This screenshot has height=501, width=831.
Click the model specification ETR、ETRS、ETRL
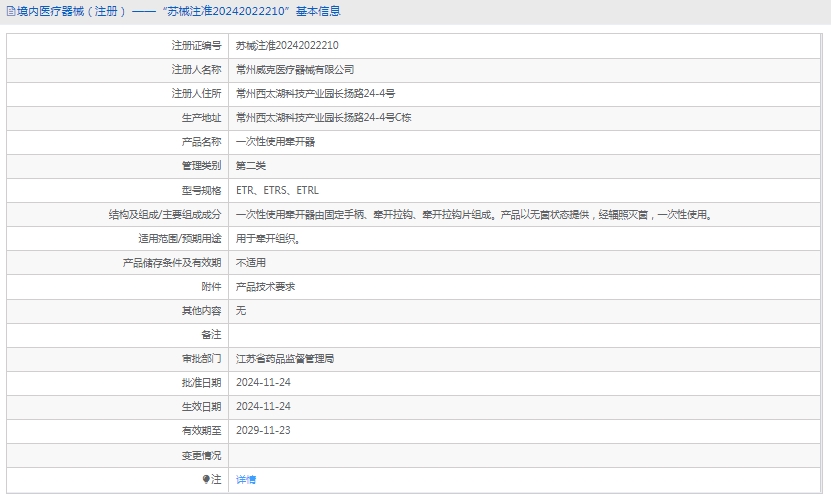tap(278, 190)
